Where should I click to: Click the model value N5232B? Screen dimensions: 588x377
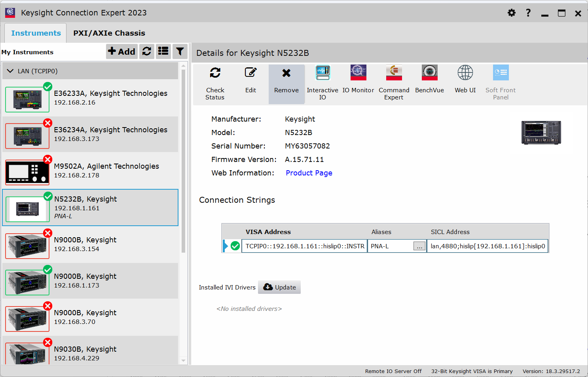(x=299, y=133)
